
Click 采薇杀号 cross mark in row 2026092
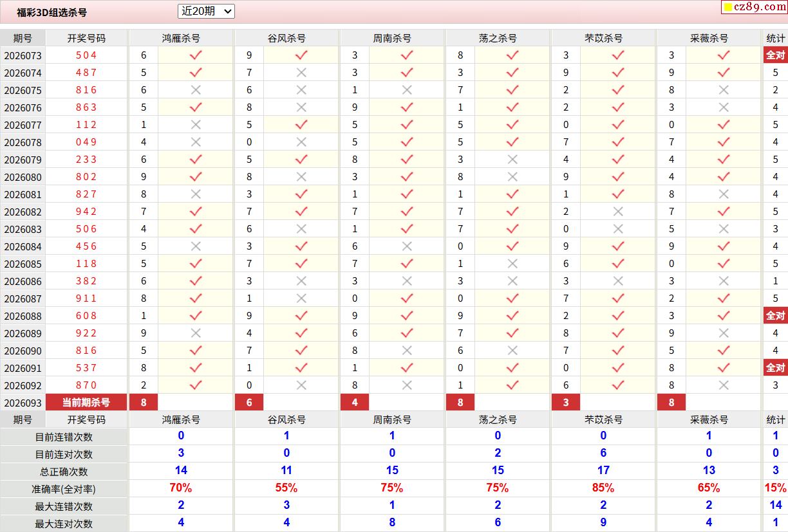(x=724, y=385)
